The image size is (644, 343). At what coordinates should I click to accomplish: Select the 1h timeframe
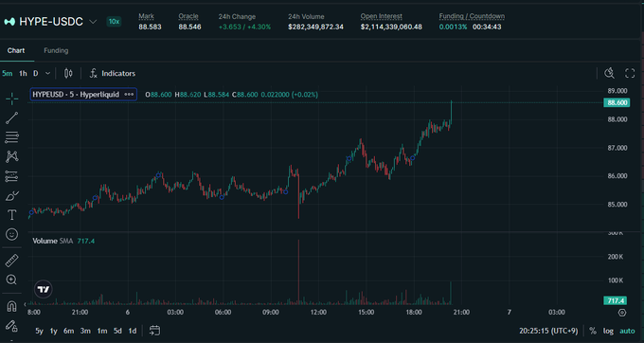pos(23,74)
